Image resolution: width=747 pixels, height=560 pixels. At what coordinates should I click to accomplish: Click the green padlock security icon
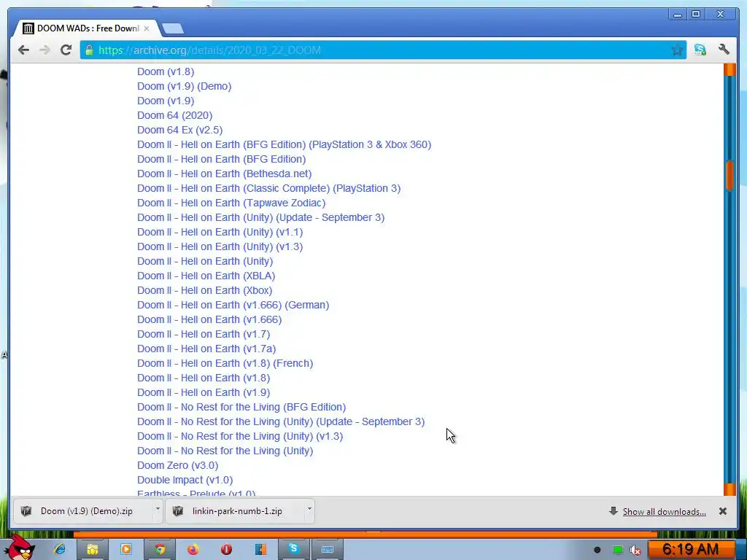(89, 50)
